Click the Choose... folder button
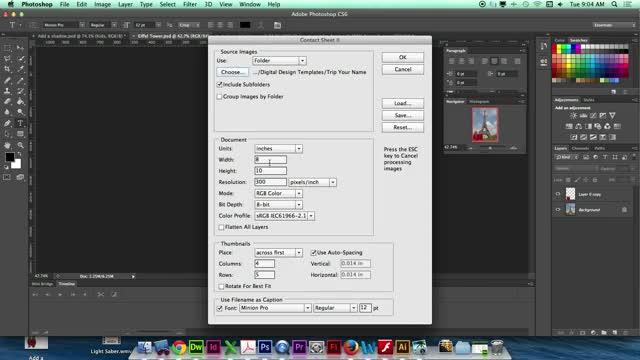Viewport: 640px width, 360px height. (x=232, y=72)
